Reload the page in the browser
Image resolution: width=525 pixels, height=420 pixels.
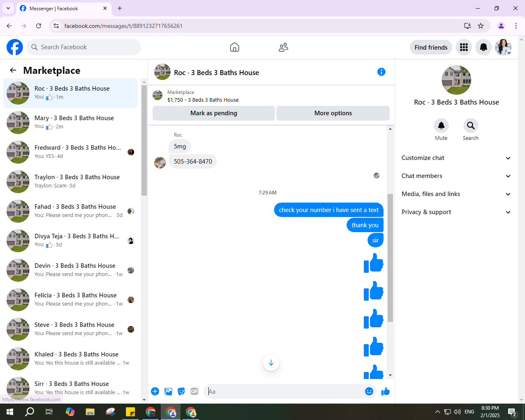point(39,26)
